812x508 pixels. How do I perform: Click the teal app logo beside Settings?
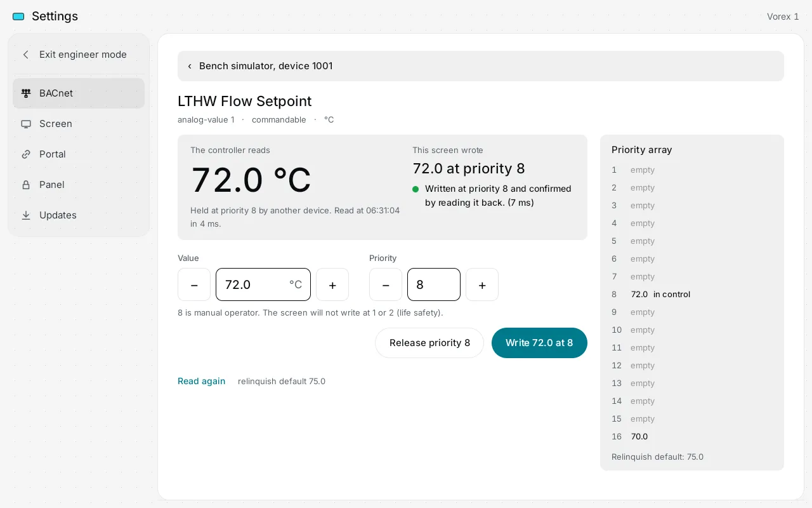pos(18,17)
